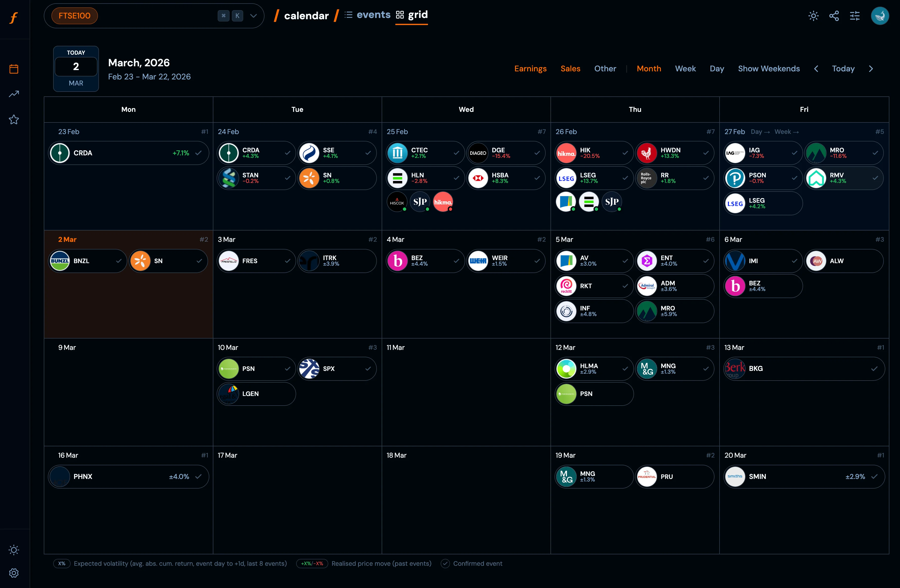
Task: Click the Today navigation button
Action: point(843,69)
